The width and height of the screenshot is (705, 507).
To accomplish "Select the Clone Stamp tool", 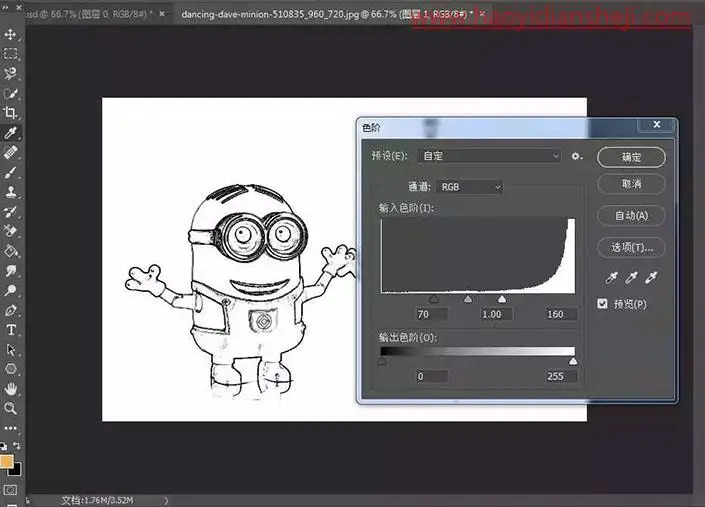I will coord(10,191).
